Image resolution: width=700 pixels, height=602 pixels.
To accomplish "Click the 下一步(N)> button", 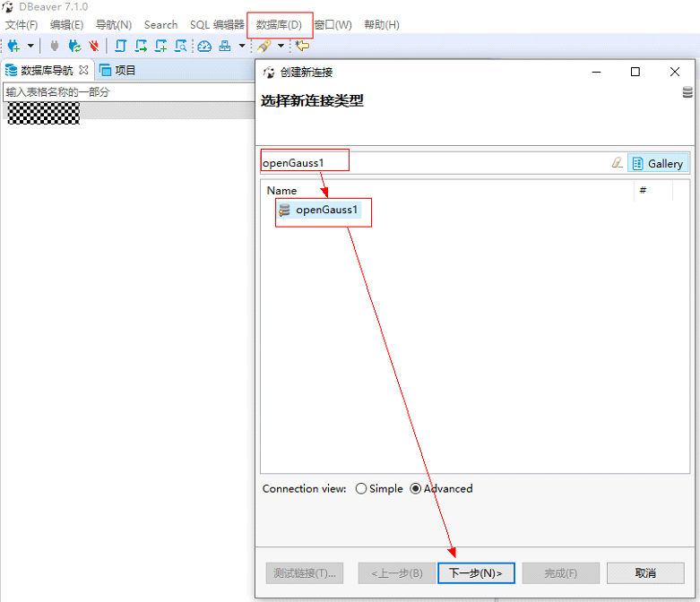I will tap(476, 573).
